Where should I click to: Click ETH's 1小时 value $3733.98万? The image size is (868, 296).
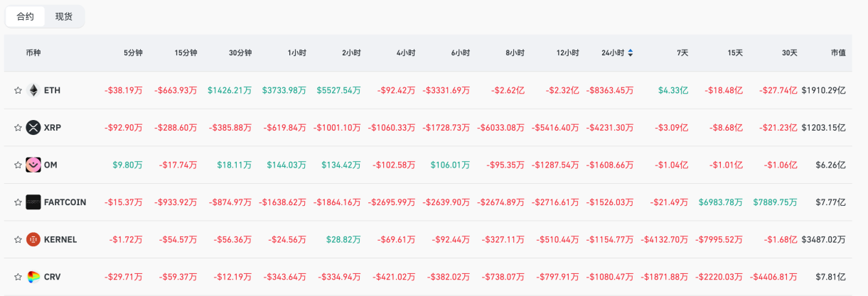284,90
